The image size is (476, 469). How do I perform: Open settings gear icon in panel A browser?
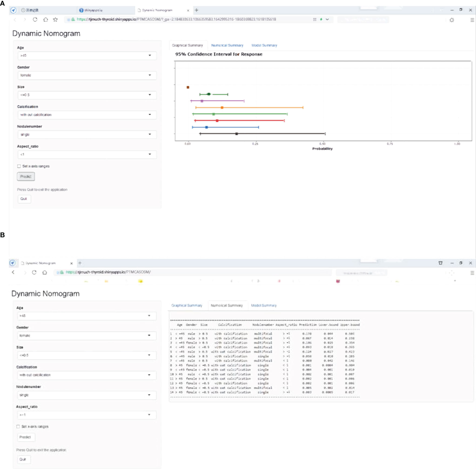click(x=452, y=20)
